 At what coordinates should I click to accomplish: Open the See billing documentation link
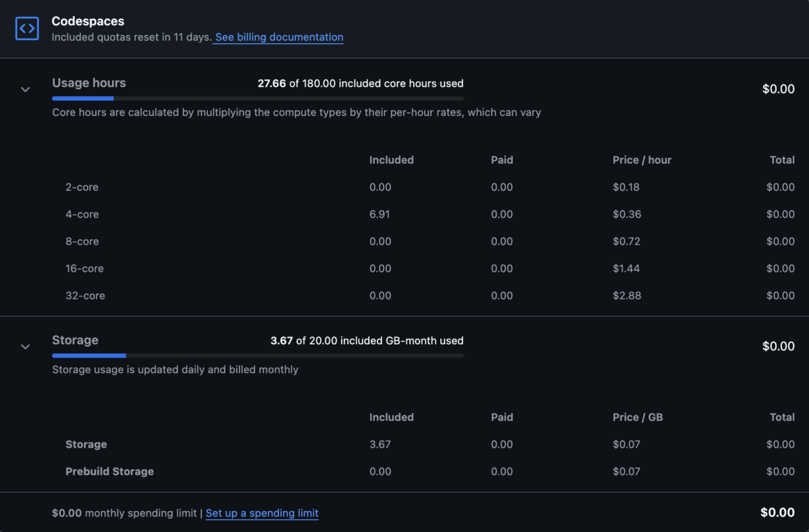(x=278, y=37)
